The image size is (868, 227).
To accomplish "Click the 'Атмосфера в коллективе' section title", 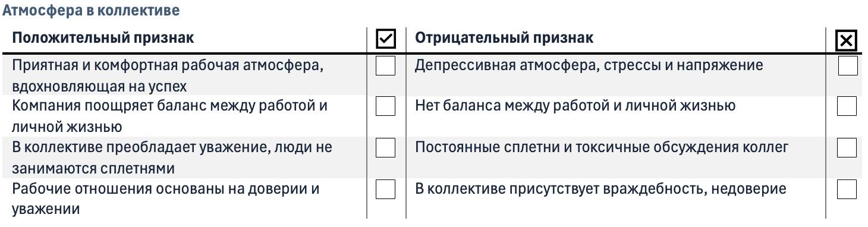I will (91, 11).
